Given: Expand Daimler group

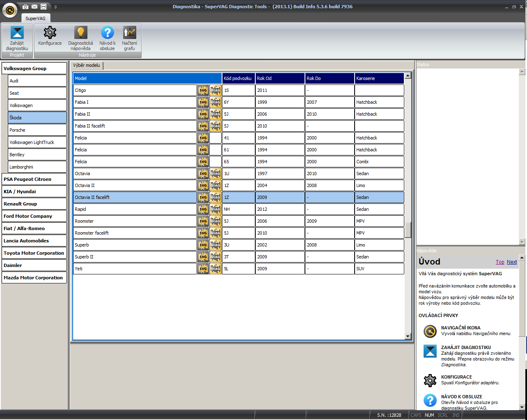Looking at the screenshot, I should (x=34, y=265).
